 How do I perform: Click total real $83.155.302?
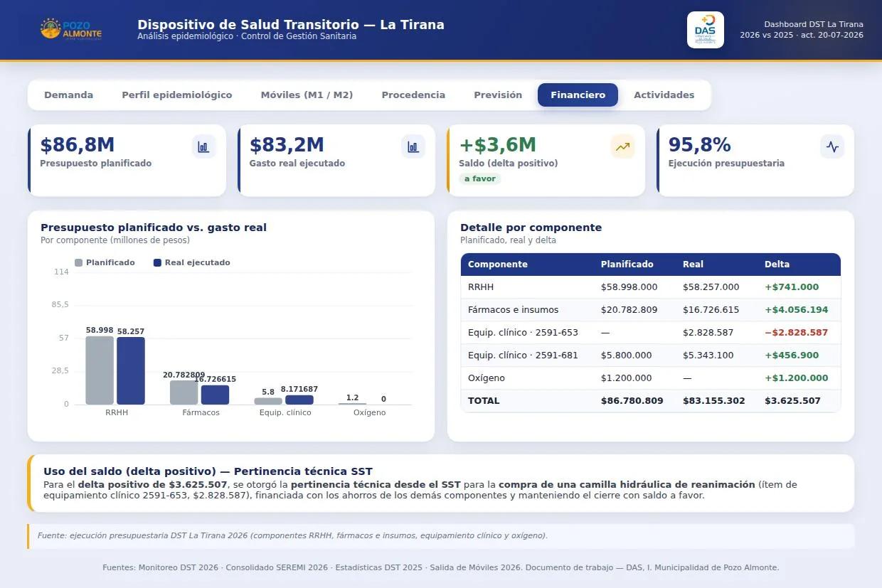click(x=714, y=401)
